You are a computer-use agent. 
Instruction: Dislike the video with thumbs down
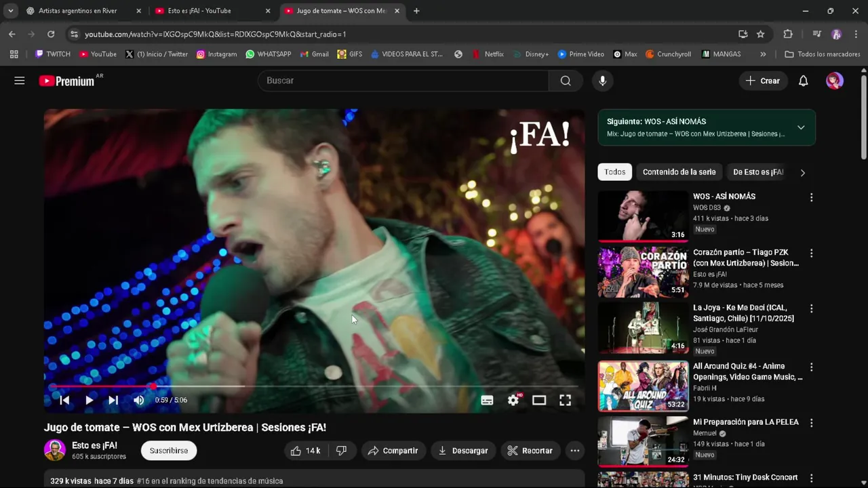point(342,451)
